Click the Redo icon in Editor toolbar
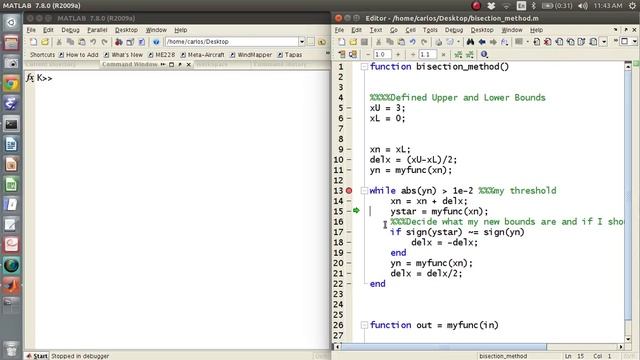This screenshot has width=640, height=360. tap(424, 42)
